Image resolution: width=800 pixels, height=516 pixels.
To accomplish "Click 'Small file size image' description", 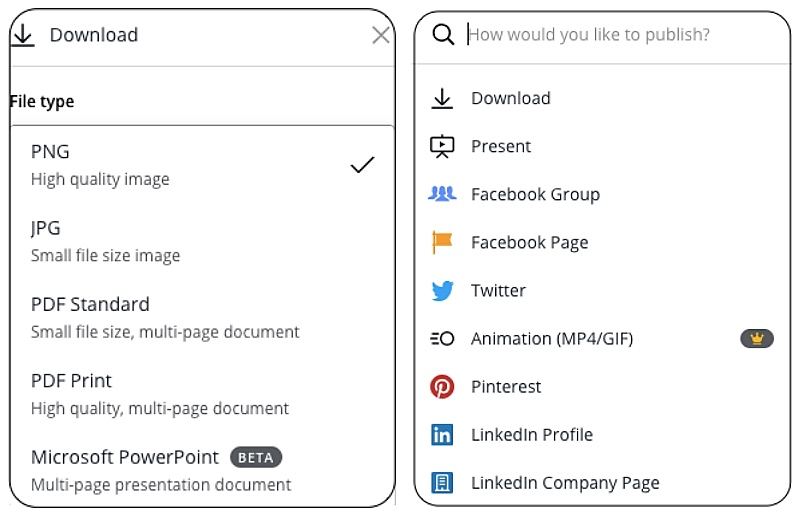I will coord(105,256).
